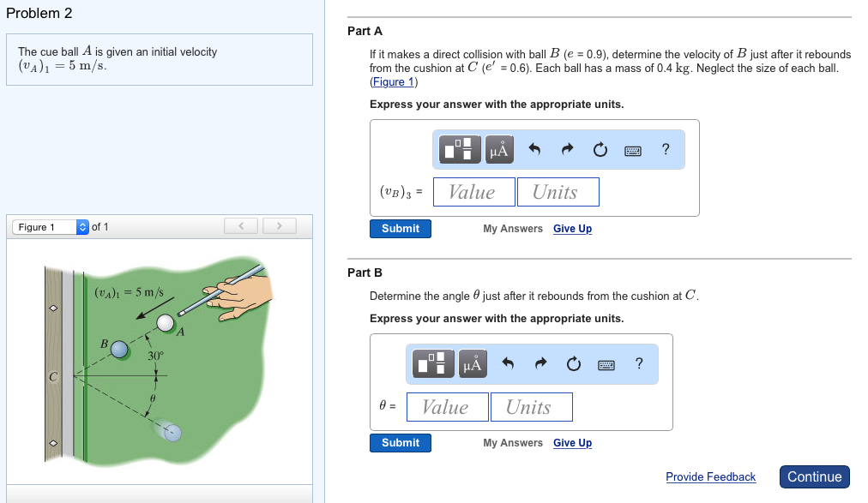
Task: Click the Value input field for (vB)3
Action: [x=473, y=191]
